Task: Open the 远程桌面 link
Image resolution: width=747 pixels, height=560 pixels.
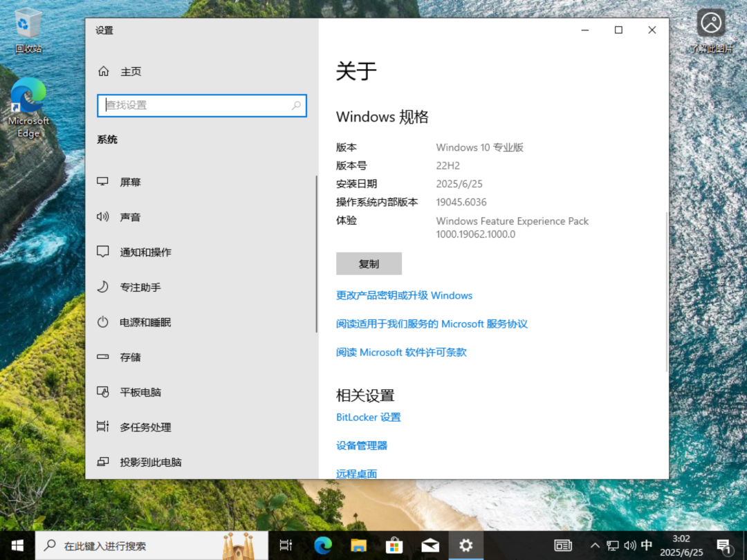Action: click(x=356, y=474)
